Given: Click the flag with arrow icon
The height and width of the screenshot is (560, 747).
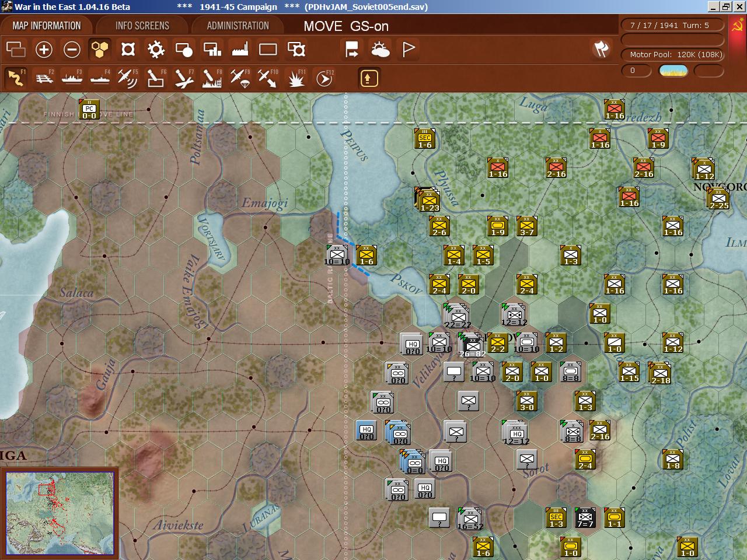Looking at the screenshot, I should tap(352, 50).
